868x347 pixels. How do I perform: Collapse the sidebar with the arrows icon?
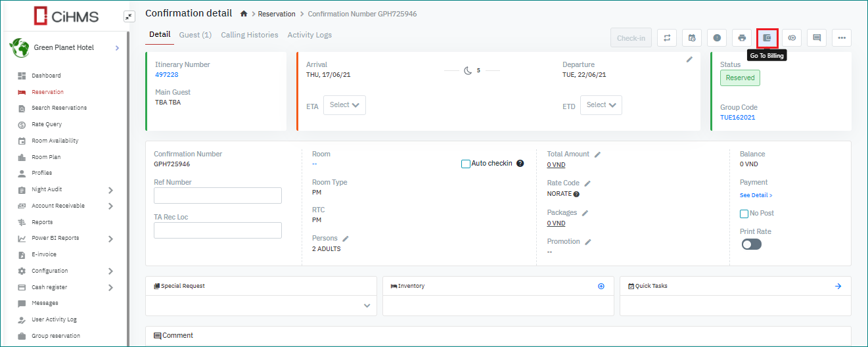[129, 16]
